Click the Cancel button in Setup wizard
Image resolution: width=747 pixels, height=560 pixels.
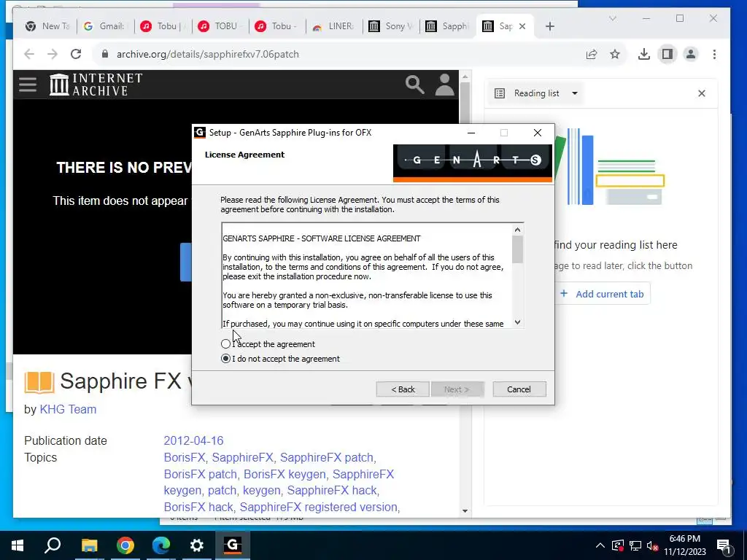point(519,389)
